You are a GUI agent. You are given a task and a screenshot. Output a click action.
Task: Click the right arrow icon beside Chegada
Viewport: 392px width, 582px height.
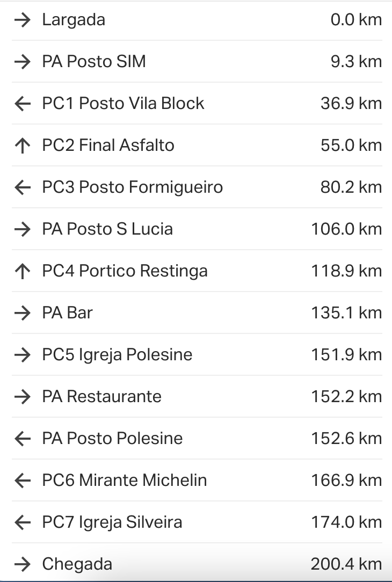[22, 564]
